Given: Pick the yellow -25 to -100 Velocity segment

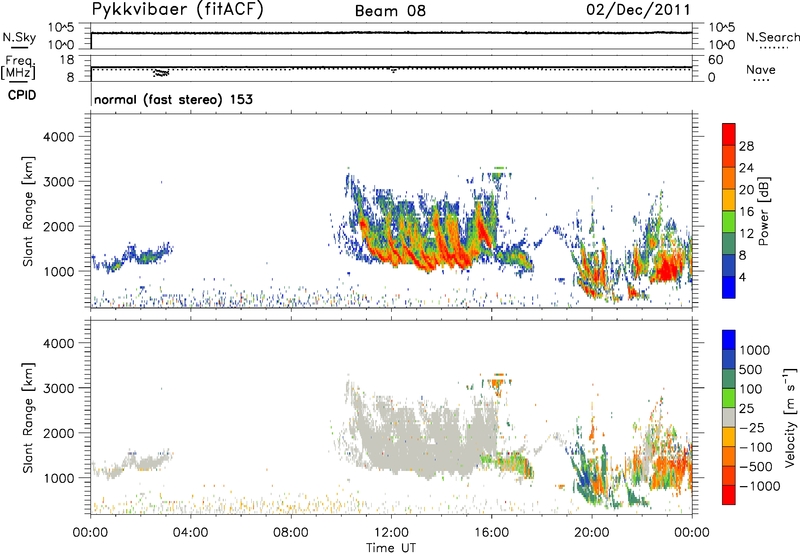Looking at the screenshot, I should point(729,437).
